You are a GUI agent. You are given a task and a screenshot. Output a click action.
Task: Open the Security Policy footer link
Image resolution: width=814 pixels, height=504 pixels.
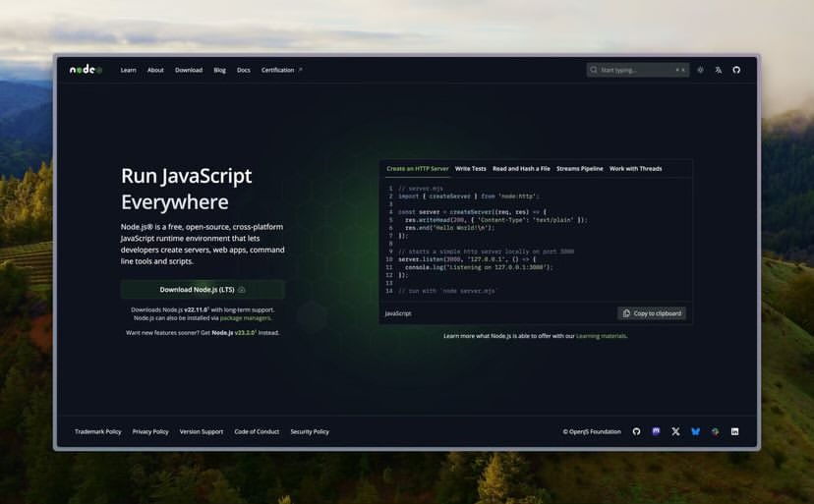pyautogui.click(x=310, y=432)
